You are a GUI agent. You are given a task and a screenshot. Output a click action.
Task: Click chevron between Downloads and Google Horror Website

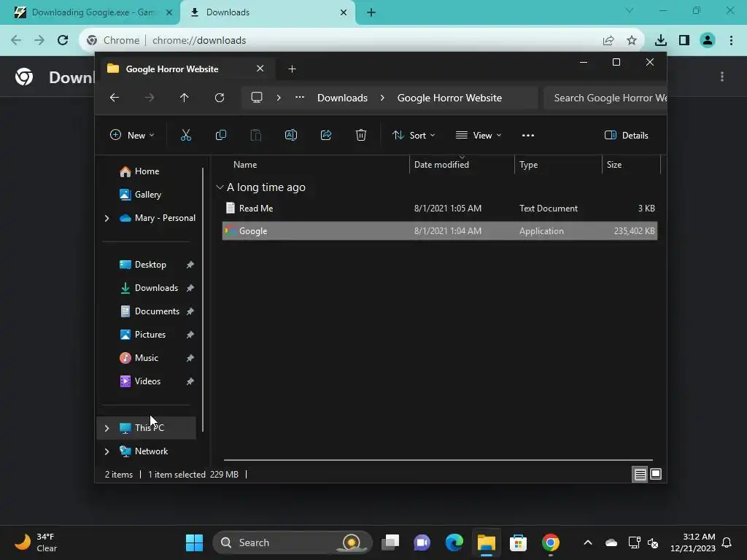pos(382,98)
